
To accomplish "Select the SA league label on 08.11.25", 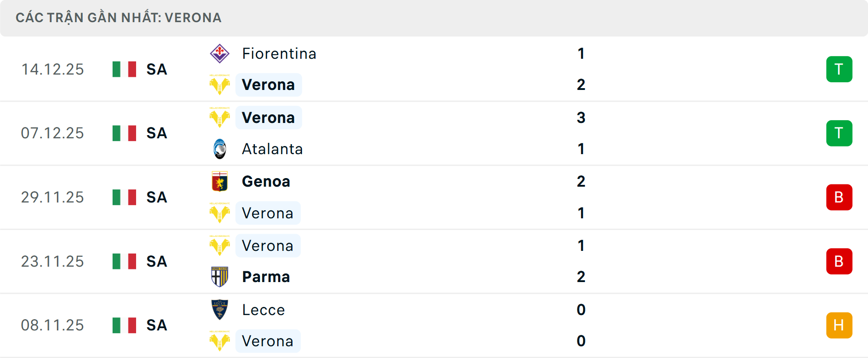I will (157, 325).
